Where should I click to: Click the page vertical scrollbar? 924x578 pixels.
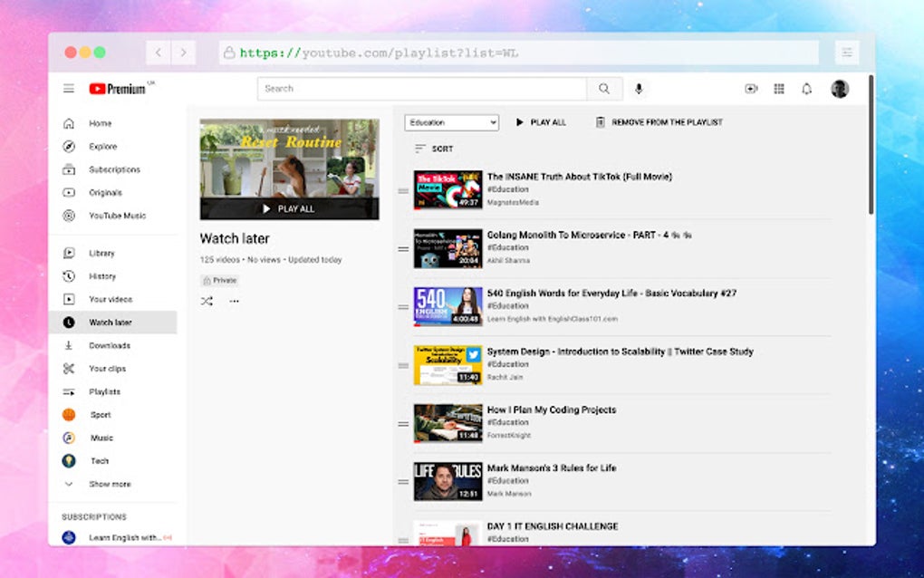click(x=871, y=145)
